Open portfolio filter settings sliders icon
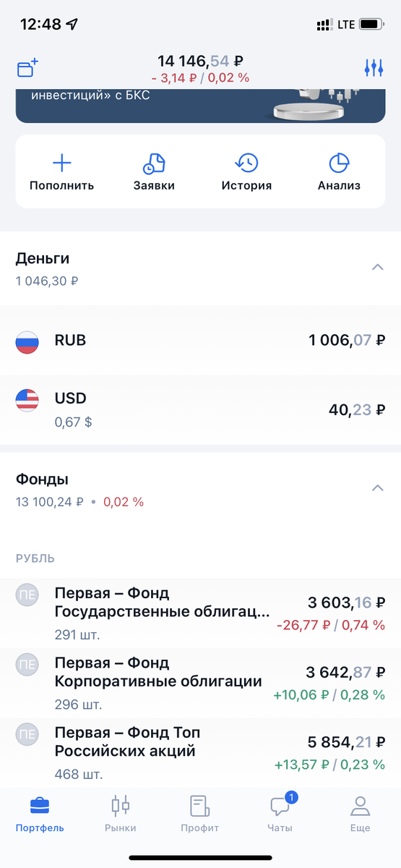 (374, 69)
